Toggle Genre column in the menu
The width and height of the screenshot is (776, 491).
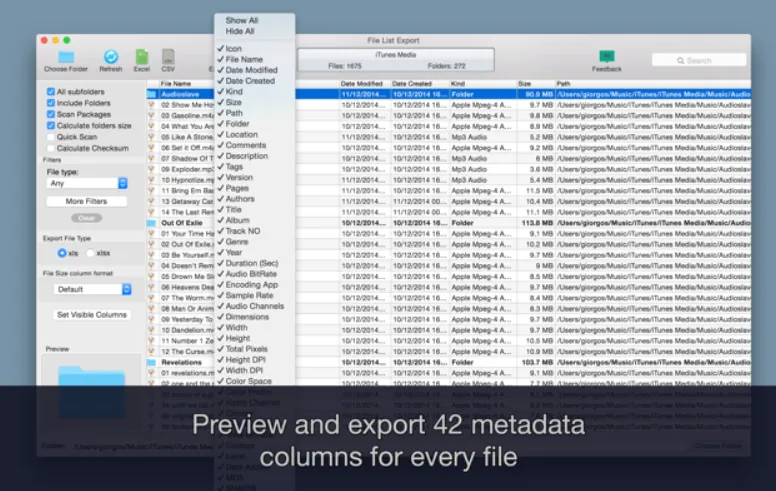point(255,242)
